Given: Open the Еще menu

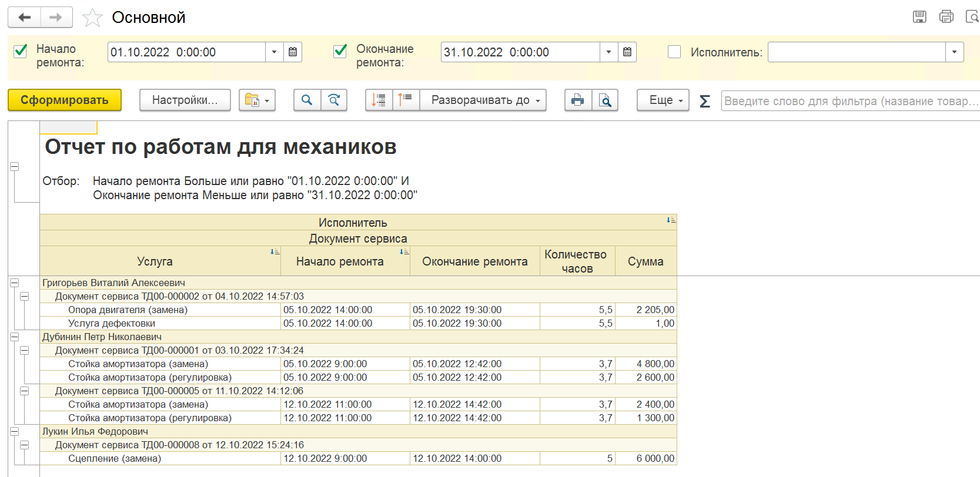Looking at the screenshot, I should (663, 100).
